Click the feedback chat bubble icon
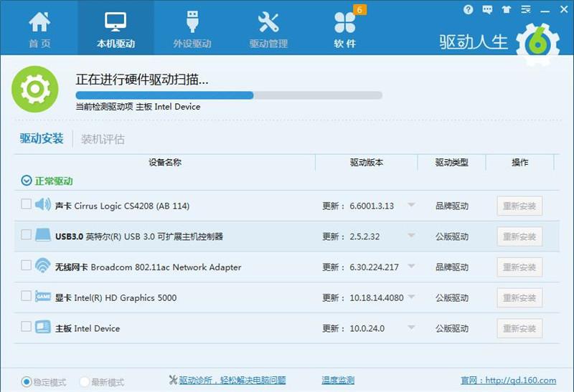 coord(488,10)
